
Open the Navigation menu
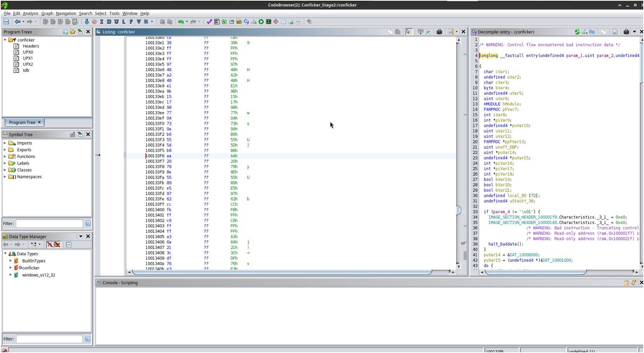(66, 13)
